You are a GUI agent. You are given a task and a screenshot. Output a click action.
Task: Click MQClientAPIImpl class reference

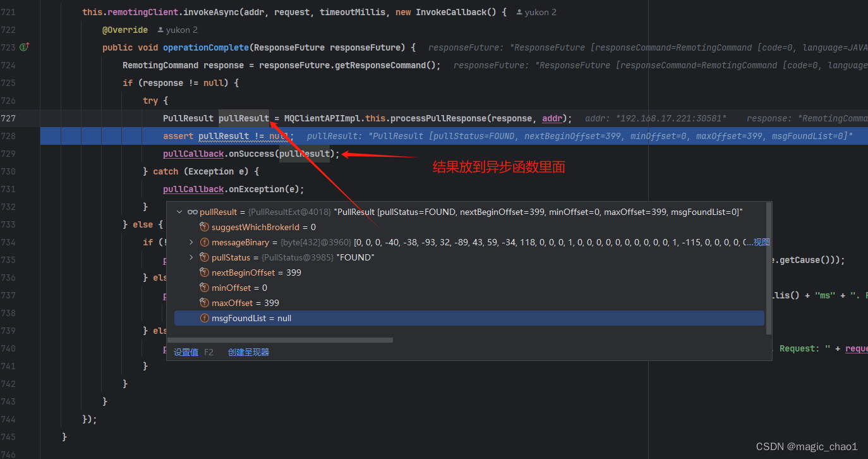322,118
